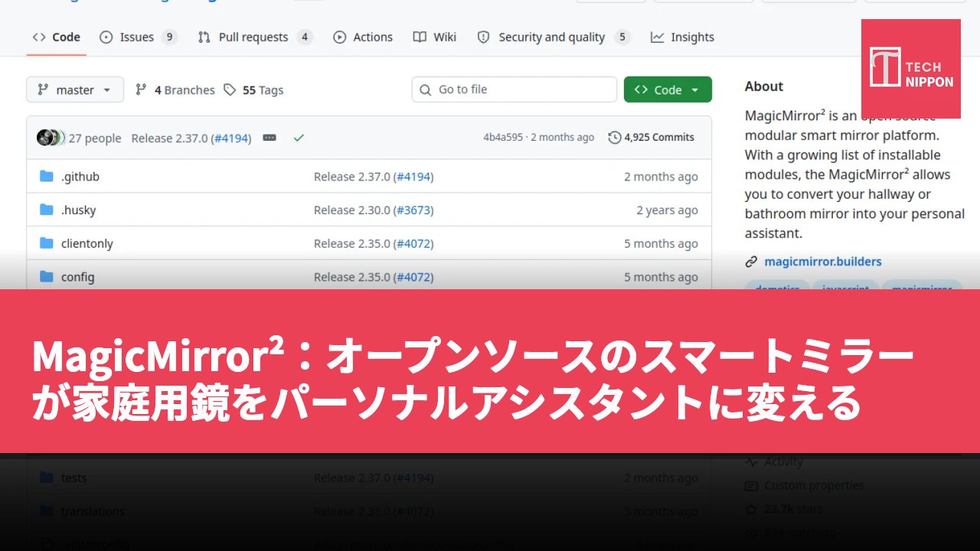
Task: Show the green checkmark build status
Action: pyautogui.click(x=299, y=138)
